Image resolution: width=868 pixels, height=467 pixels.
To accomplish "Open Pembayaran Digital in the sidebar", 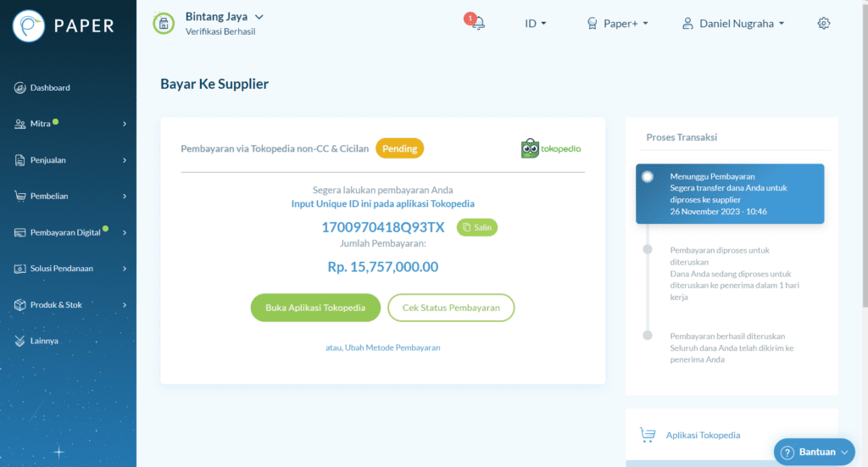I will (x=68, y=232).
